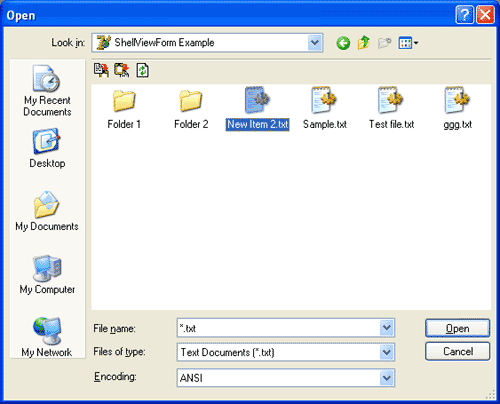The image size is (500, 404).
Task: Open My Recent Documents place
Action: (x=47, y=91)
